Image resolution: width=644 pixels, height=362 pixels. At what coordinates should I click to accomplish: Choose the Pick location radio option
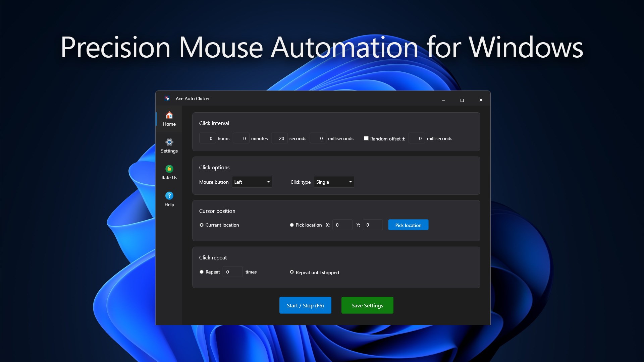292,225
